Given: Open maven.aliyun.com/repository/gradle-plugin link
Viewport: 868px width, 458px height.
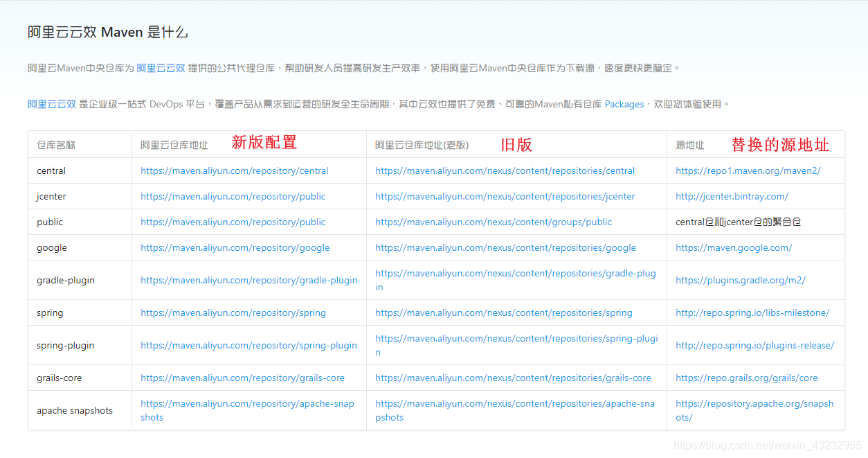Looking at the screenshot, I should coord(249,280).
